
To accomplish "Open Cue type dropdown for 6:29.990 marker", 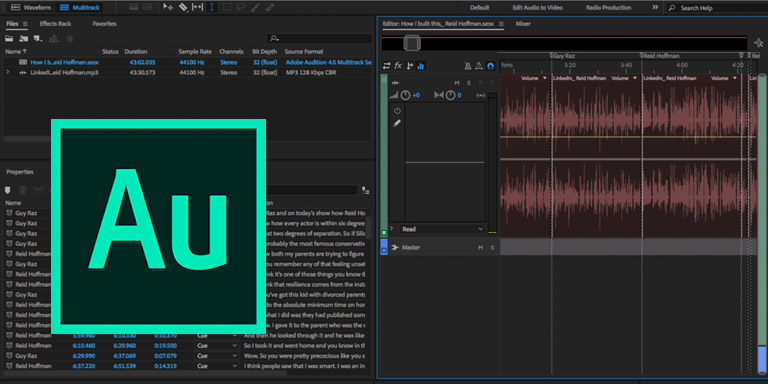I will (x=216, y=356).
